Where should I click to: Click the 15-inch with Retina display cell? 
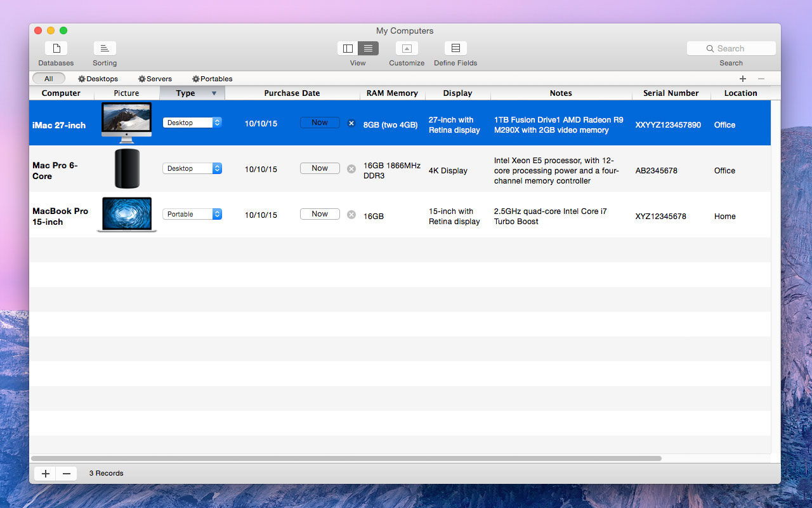(454, 217)
